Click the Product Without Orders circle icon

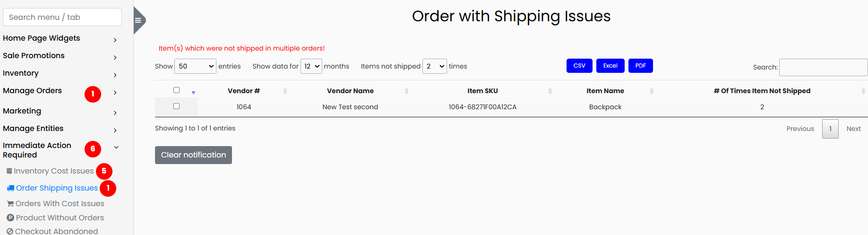pyautogui.click(x=10, y=218)
